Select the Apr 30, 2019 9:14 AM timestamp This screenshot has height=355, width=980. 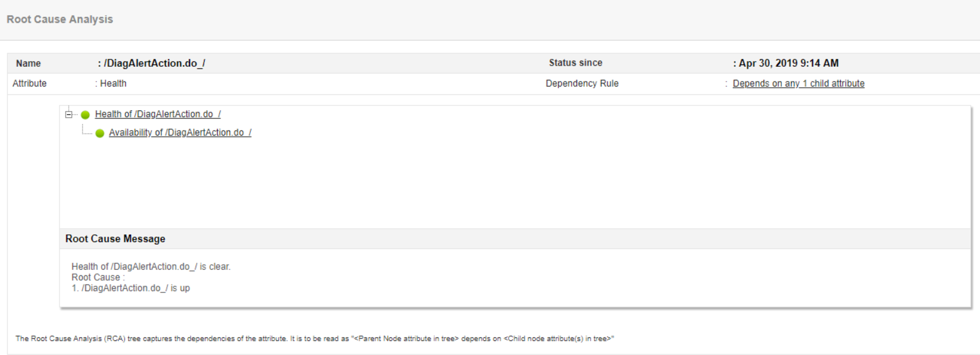click(x=788, y=63)
